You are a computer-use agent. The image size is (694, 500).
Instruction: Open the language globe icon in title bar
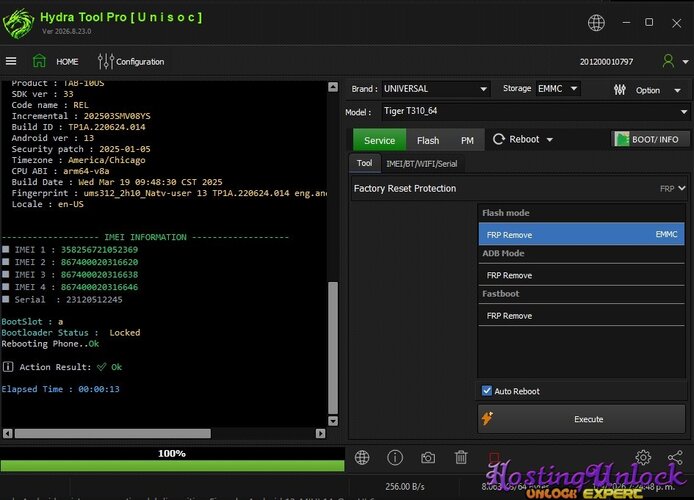click(x=596, y=23)
